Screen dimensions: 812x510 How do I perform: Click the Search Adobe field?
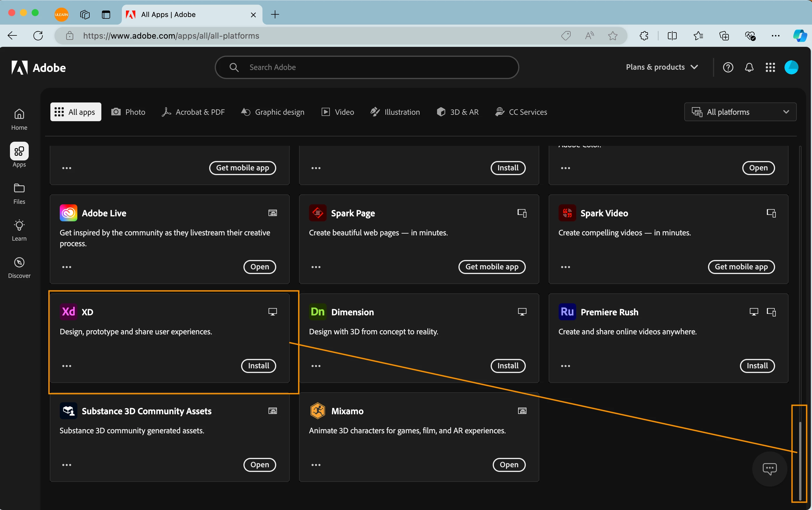point(366,67)
